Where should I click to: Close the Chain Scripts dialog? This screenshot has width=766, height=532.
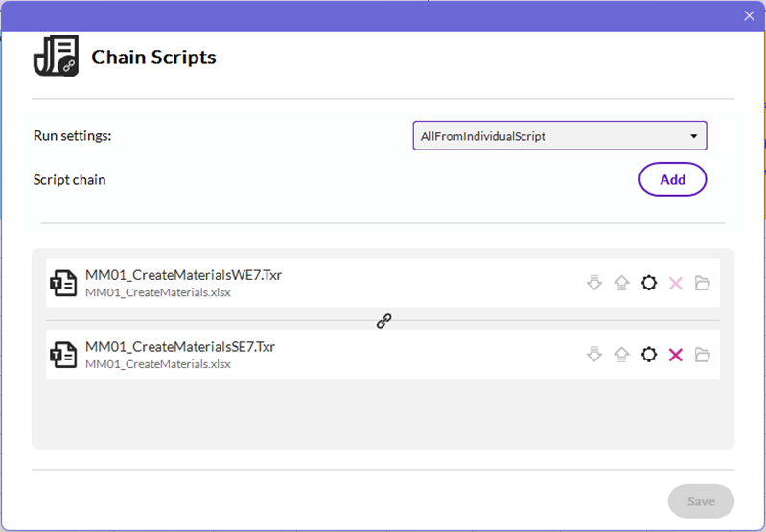coord(749,15)
